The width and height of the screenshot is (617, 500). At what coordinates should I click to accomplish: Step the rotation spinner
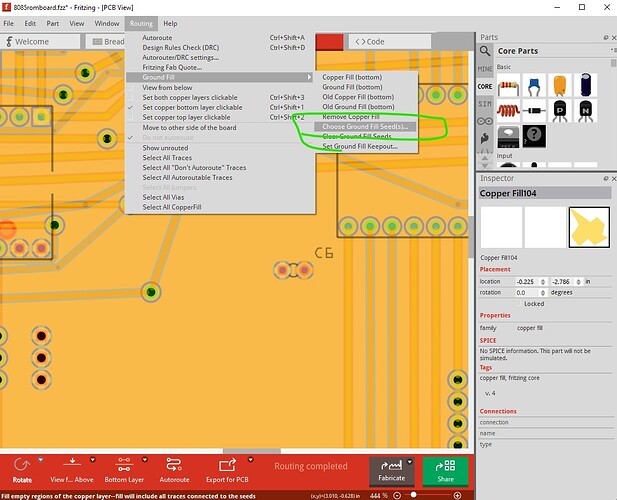click(543, 293)
